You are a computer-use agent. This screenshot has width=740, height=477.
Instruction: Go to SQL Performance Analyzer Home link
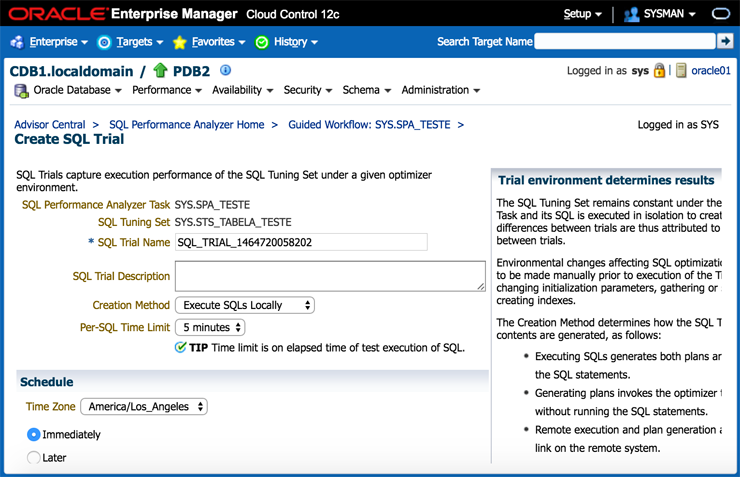(186, 125)
